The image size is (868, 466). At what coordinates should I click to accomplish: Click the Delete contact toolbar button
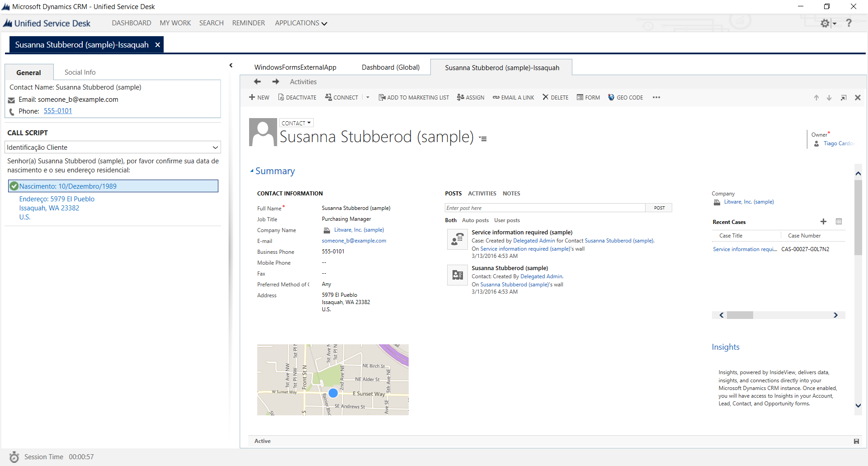556,97
